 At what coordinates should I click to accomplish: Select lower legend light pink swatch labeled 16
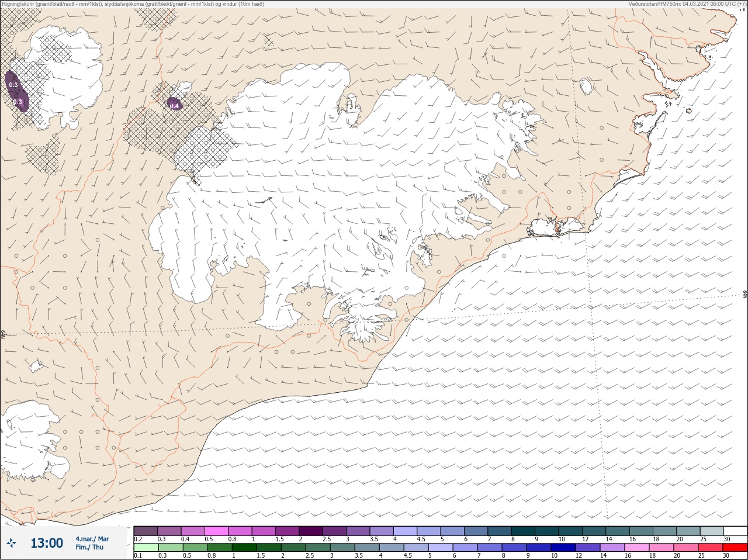pyautogui.click(x=637, y=548)
